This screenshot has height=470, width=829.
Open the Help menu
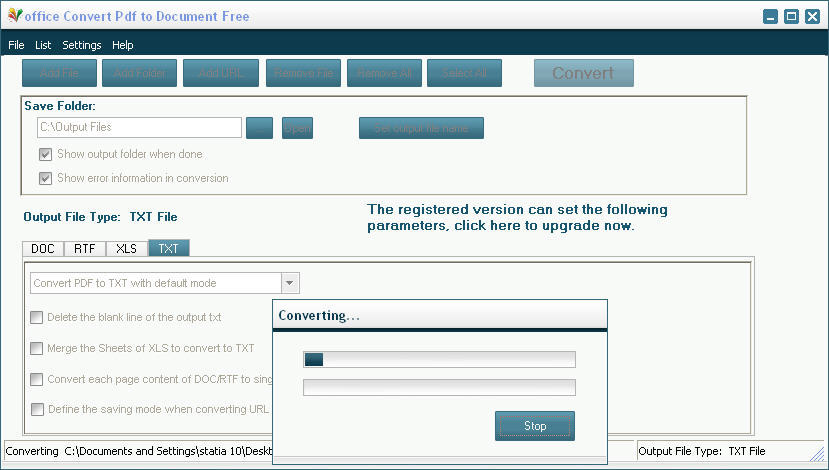pos(122,45)
